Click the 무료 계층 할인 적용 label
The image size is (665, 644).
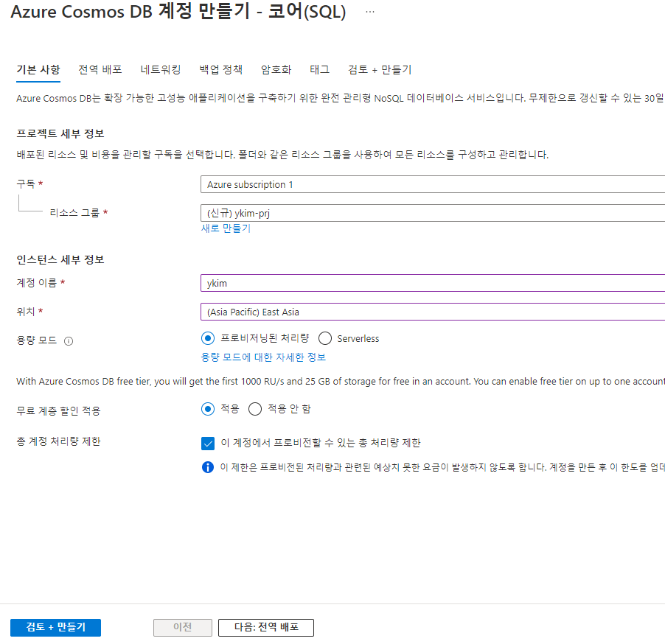[x=58, y=411]
